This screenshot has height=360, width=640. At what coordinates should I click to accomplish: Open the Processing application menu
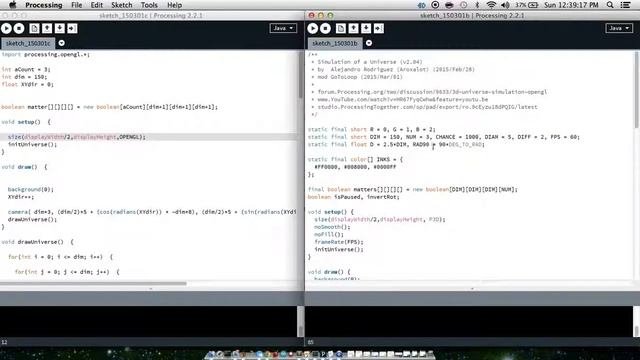(44, 5)
